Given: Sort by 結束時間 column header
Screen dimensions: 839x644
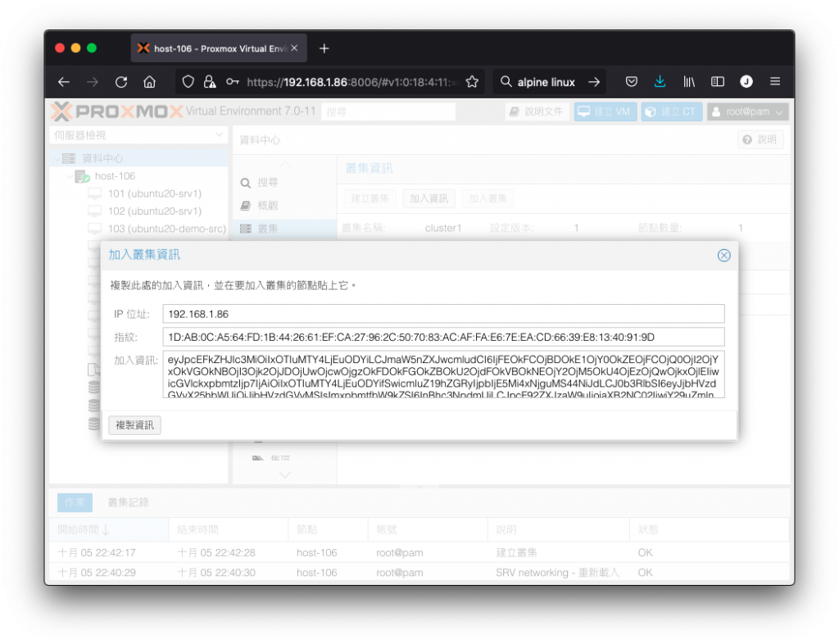Looking at the screenshot, I should [x=228, y=529].
